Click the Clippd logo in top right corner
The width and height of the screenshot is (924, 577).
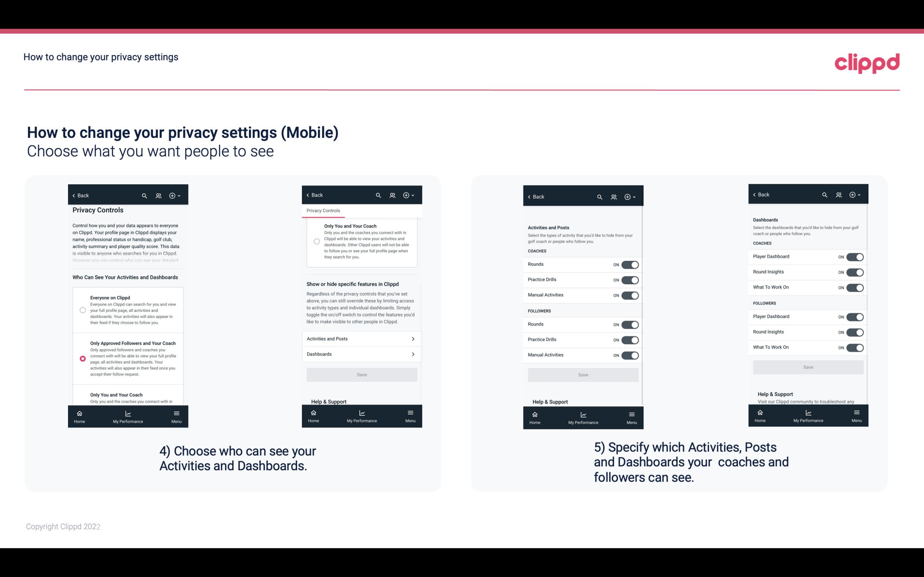point(867,62)
